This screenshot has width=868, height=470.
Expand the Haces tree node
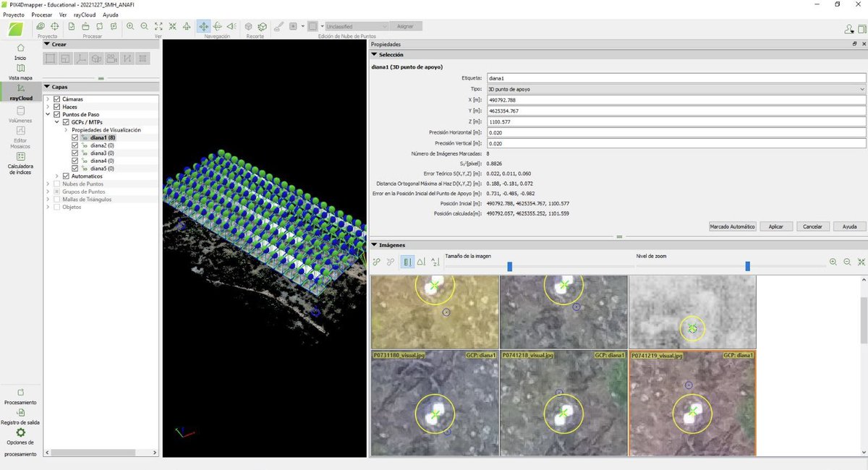pos(48,107)
